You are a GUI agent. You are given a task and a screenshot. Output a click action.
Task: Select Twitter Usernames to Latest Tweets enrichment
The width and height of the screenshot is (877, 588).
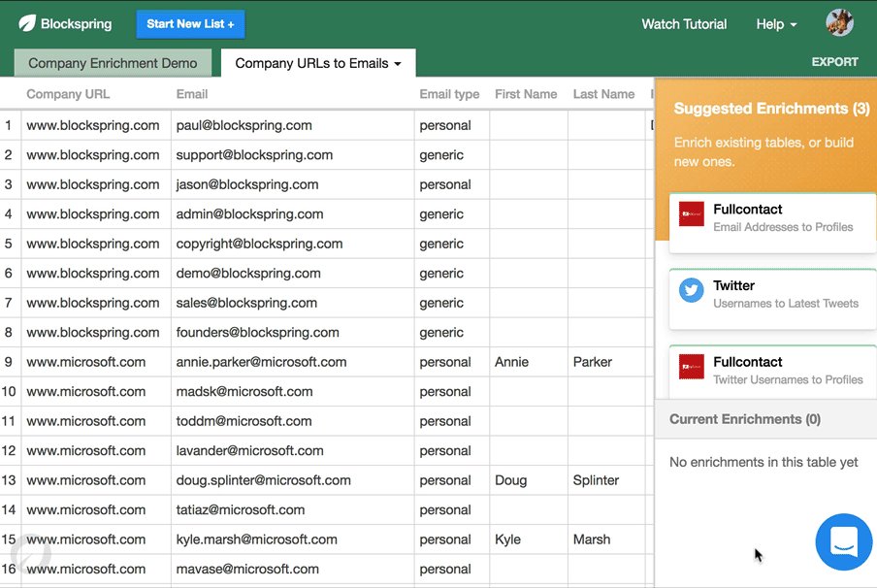pos(772,299)
